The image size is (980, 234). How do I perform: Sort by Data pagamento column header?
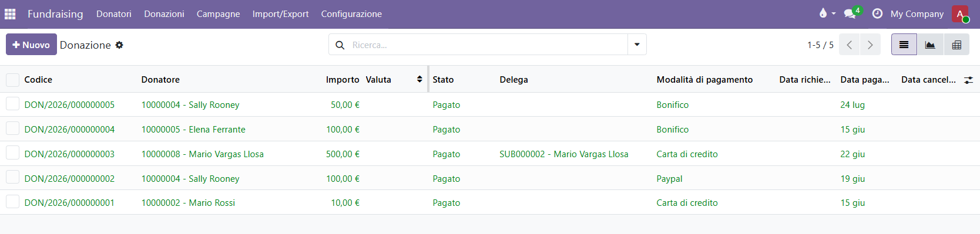click(x=864, y=79)
